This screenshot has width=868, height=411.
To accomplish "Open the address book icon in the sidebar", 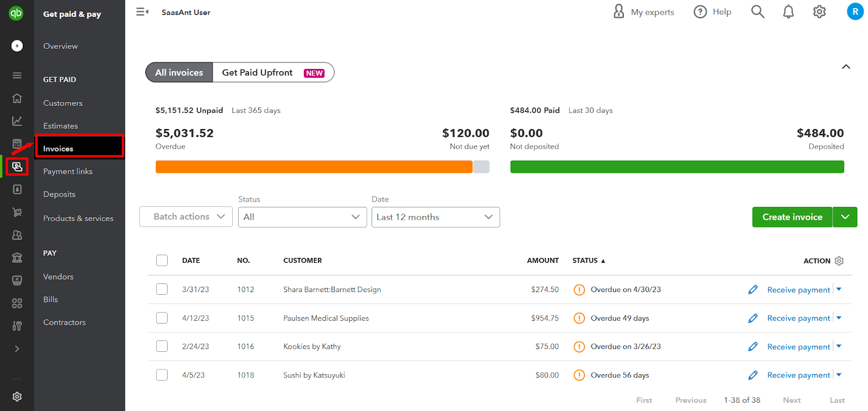I will [17, 189].
